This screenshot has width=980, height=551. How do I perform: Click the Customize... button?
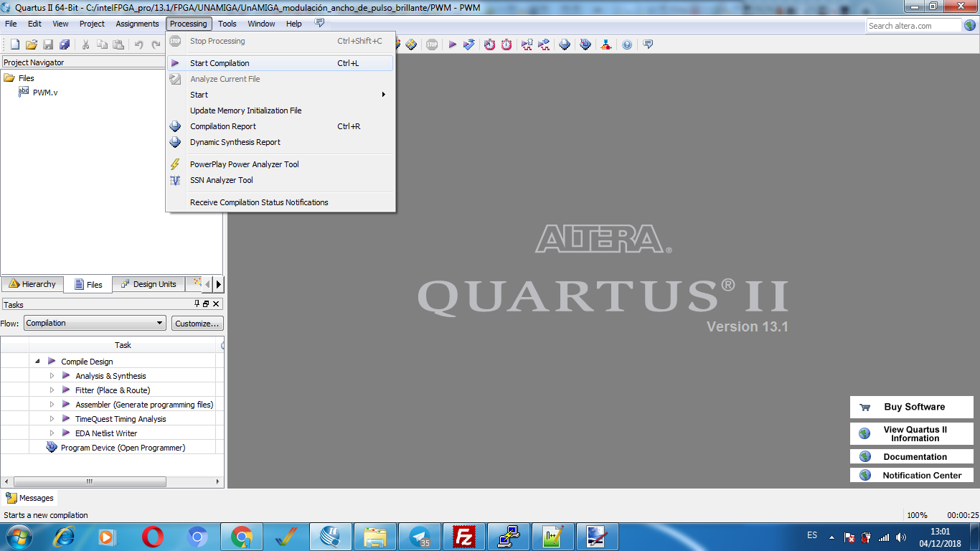point(197,324)
